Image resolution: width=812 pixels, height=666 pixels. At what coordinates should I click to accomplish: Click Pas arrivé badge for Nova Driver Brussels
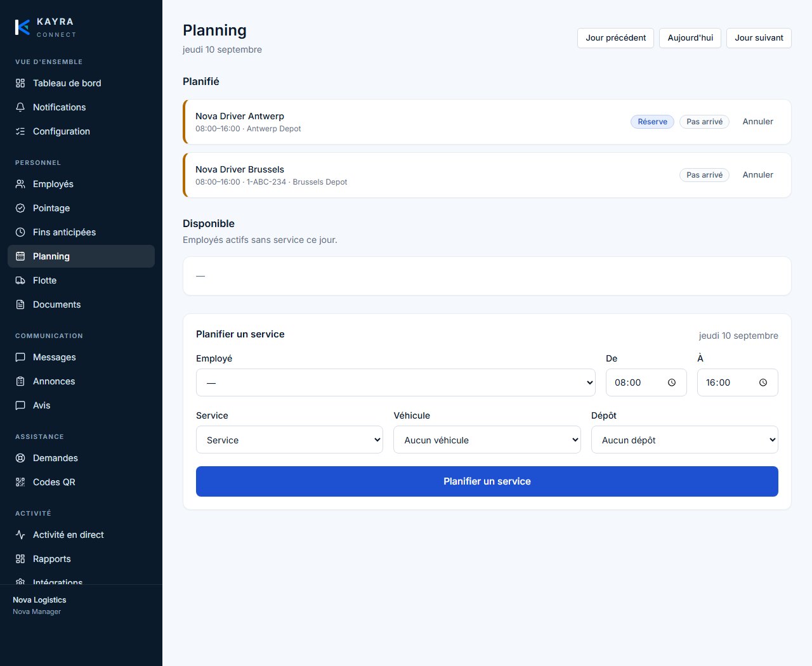(x=704, y=175)
